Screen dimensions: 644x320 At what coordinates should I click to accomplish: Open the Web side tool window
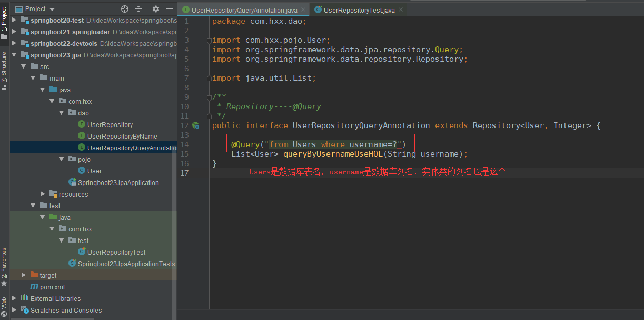pyautogui.click(x=4, y=308)
